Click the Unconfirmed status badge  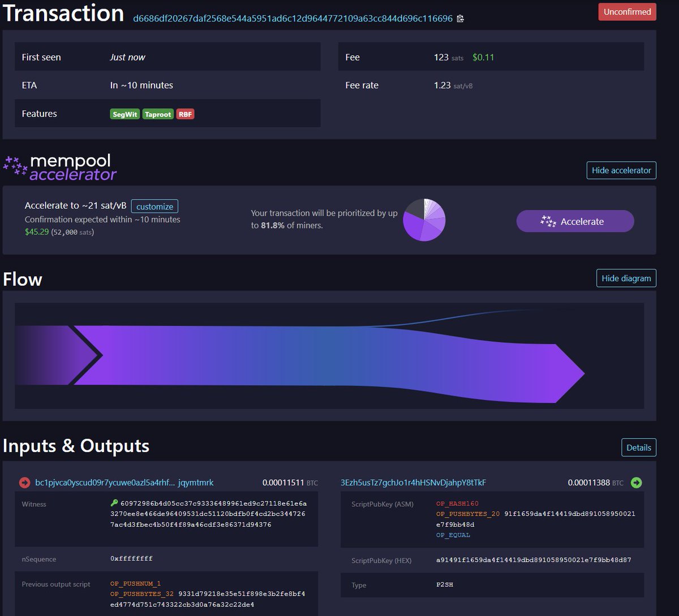pos(627,12)
